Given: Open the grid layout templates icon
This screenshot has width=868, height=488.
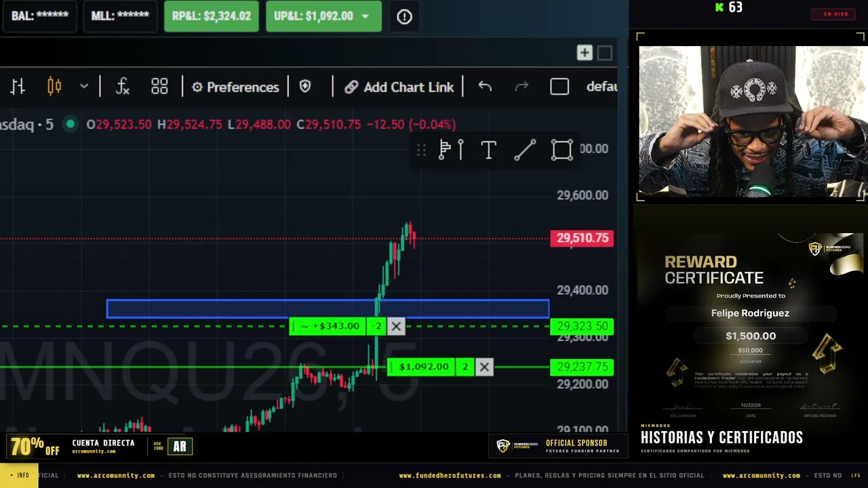Looking at the screenshot, I should coord(159,87).
